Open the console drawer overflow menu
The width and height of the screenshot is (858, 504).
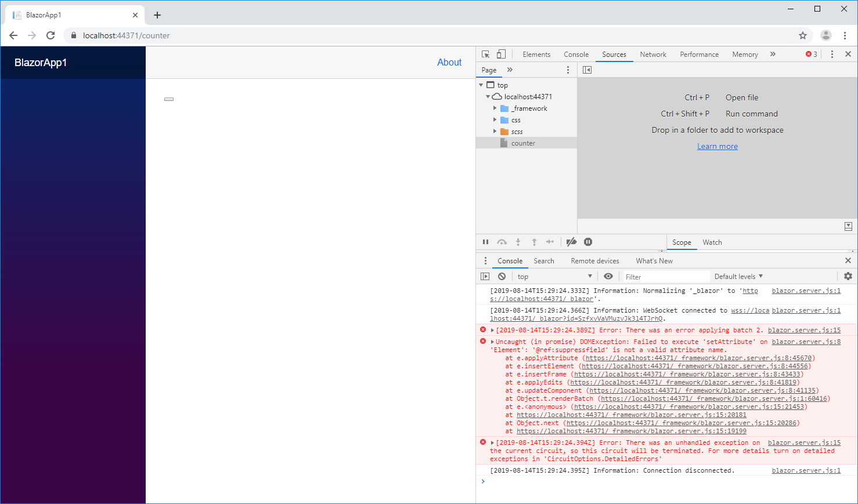[x=485, y=260]
